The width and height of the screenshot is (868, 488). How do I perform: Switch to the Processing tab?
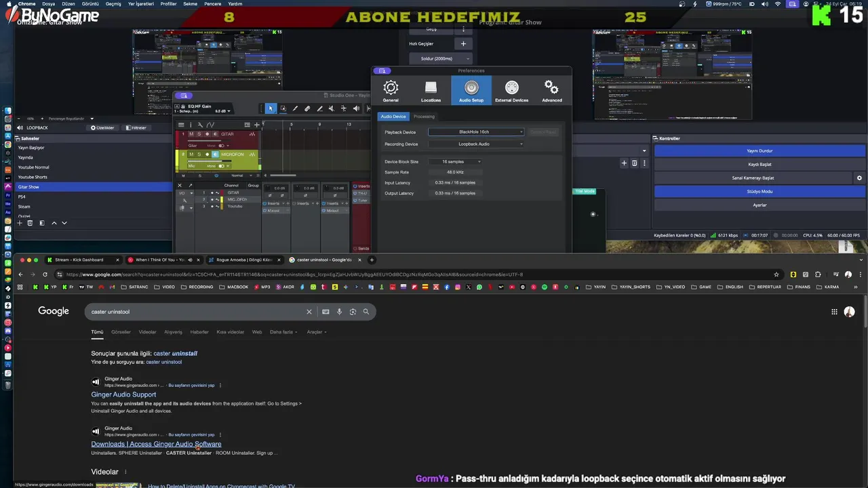[x=424, y=117]
